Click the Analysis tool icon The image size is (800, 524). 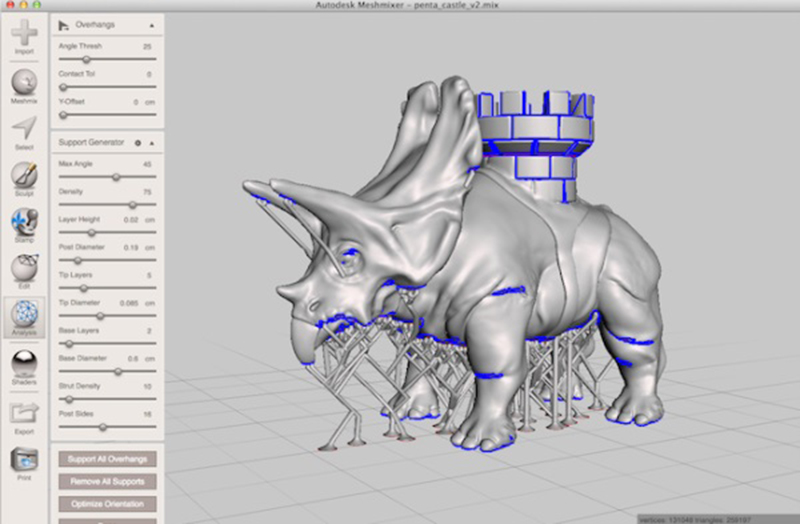coord(24,314)
